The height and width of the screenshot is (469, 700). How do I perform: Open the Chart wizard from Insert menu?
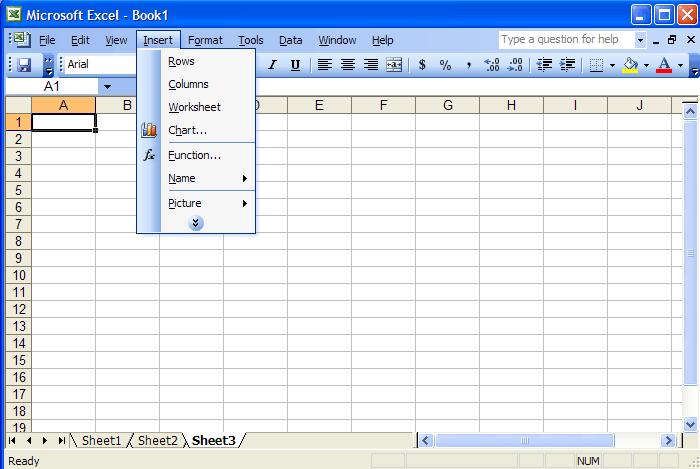[187, 130]
